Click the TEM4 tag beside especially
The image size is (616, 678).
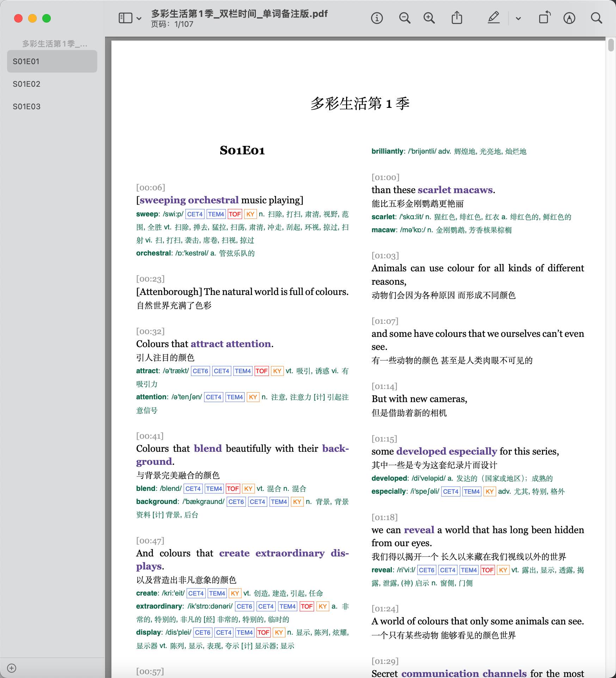pos(472,492)
